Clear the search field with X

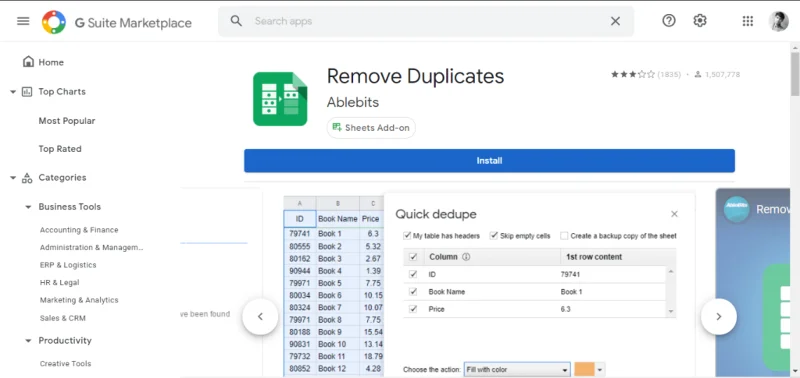click(x=615, y=21)
